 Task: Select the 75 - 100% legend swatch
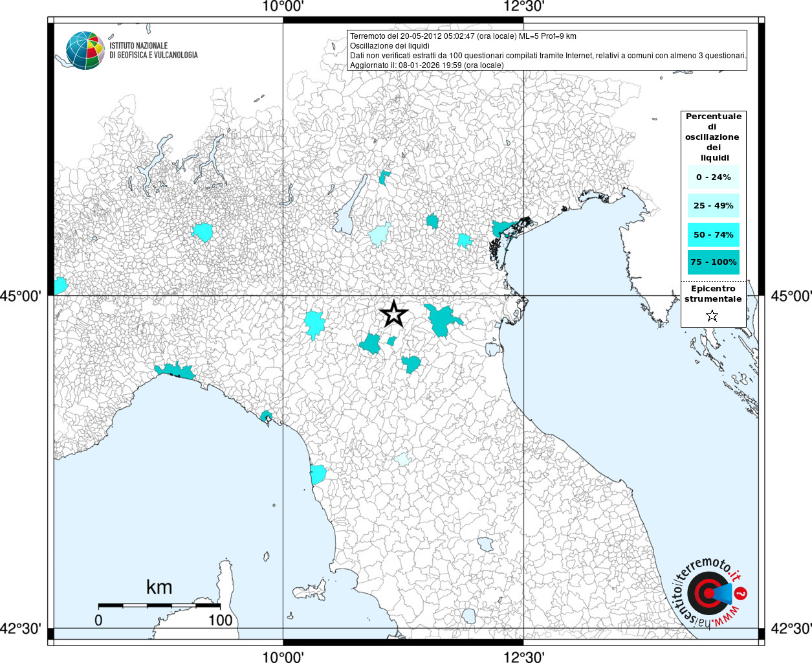[x=714, y=262]
